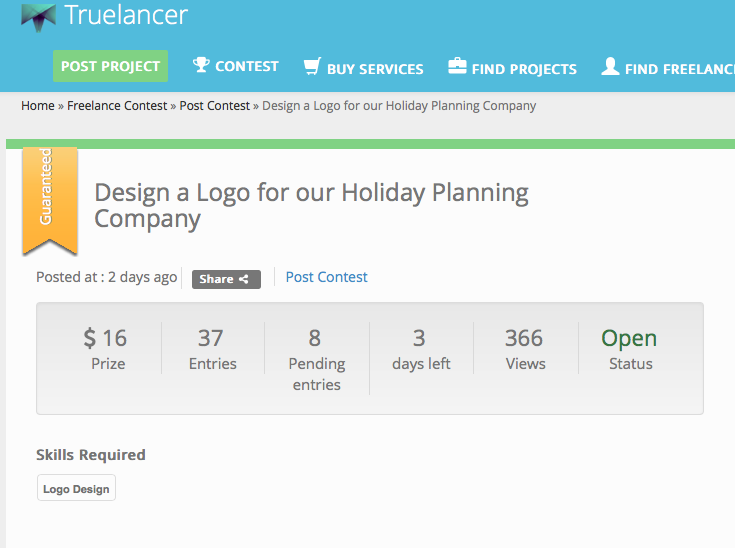Click the Truelancer brand name

[125, 15]
